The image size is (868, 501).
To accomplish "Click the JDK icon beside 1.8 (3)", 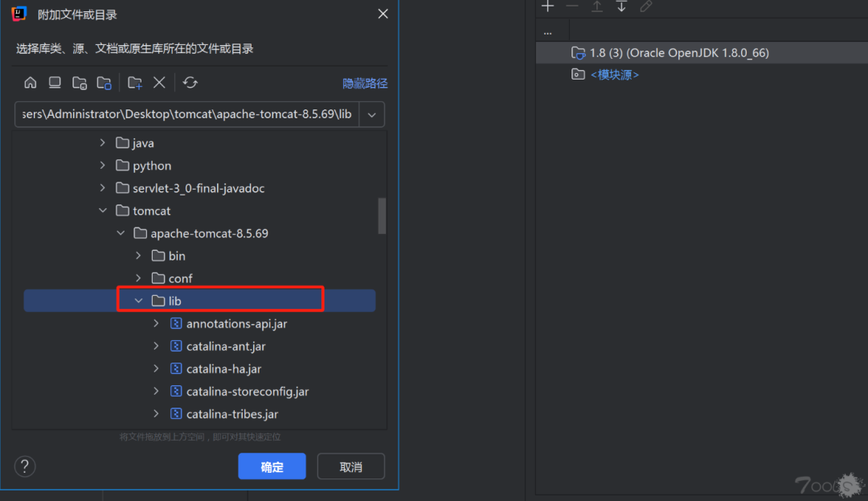I will tap(578, 52).
